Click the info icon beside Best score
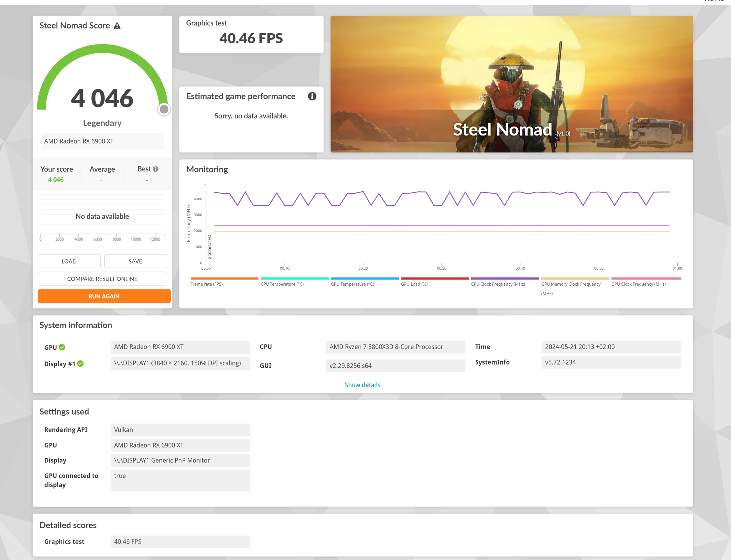The width and height of the screenshot is (731, 560). coord(156,169)
